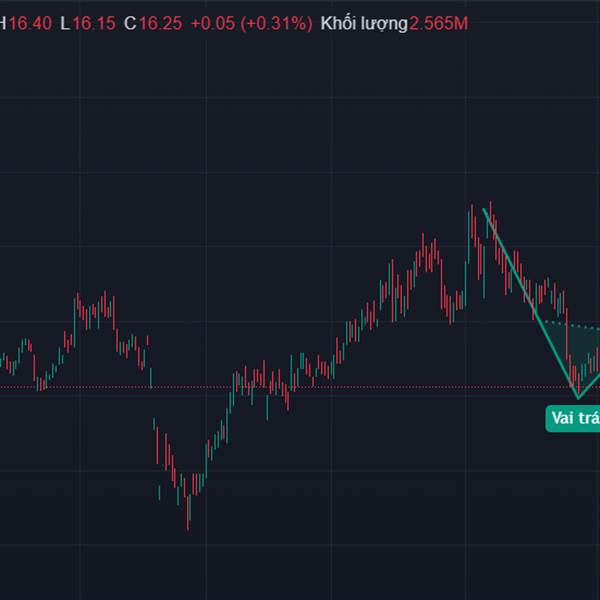Click the high price value 16.40
This screenshot has height=600, width=600.
(x=30, y=23)
